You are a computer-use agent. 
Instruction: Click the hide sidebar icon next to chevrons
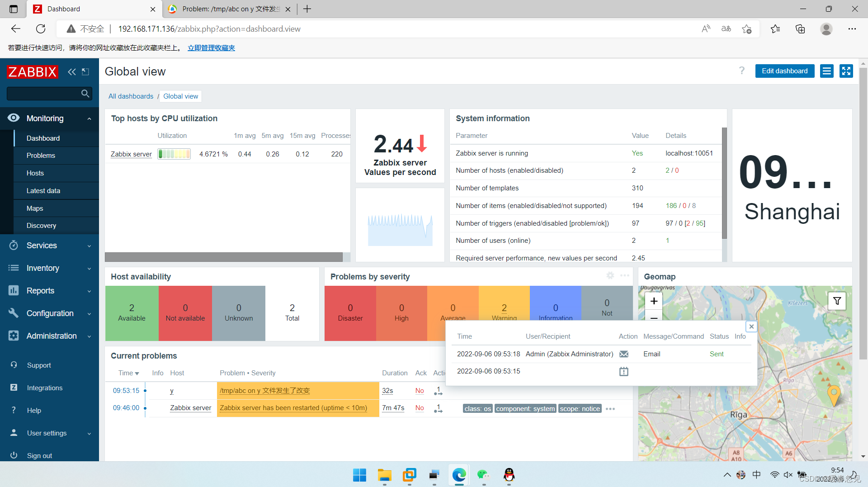pyautogui.click(x=85, y=71)
